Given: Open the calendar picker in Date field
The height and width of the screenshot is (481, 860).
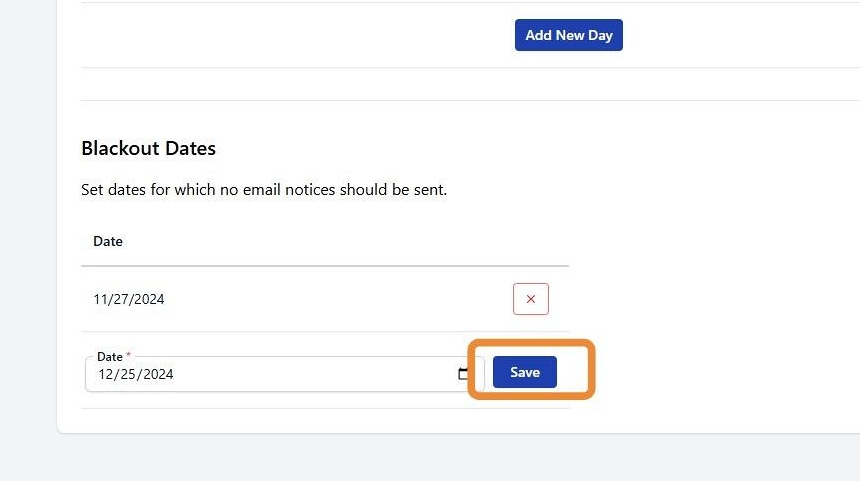Looking at the screenshot, I should [x=464, y=374].
